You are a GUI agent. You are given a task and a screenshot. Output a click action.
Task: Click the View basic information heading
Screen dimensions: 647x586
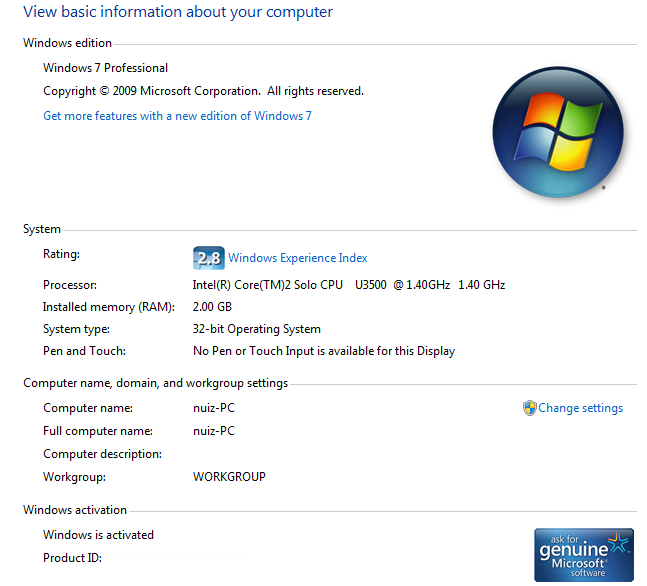(x=178, y=12)
